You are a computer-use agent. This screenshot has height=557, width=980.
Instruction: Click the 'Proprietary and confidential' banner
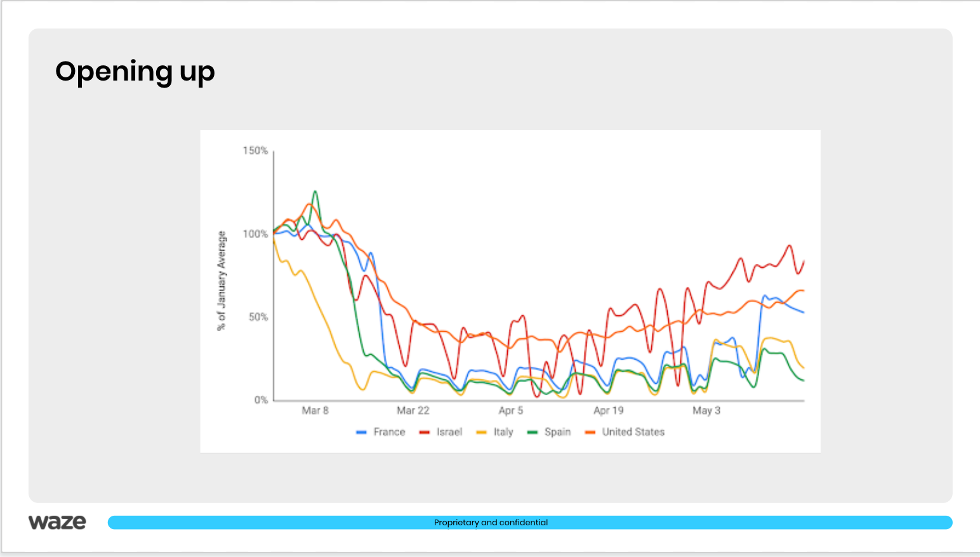pos(490,522)
